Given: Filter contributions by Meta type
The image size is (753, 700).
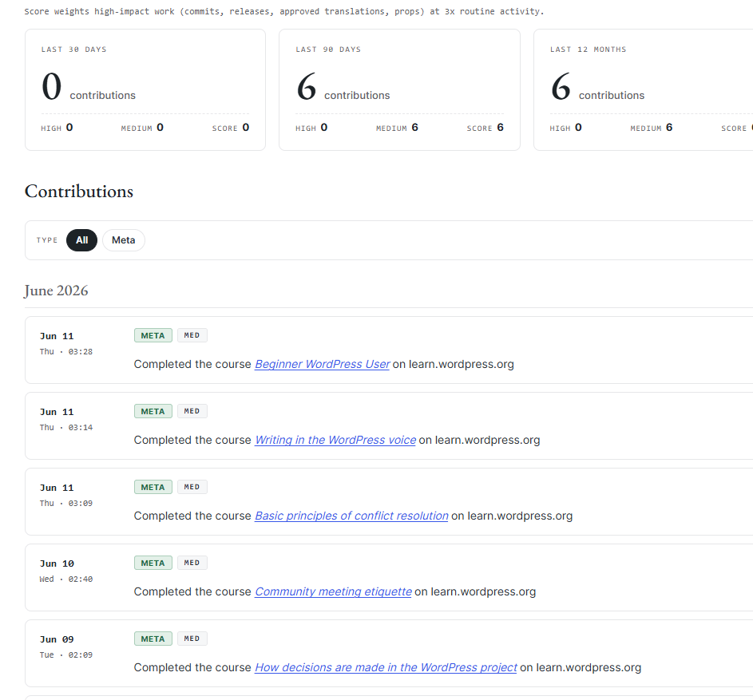Looking at the screenshot, I should pos(124,240).
